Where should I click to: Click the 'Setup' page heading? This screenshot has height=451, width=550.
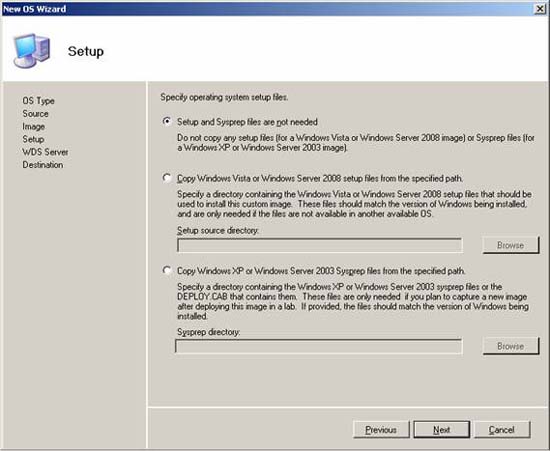[86, 52]
